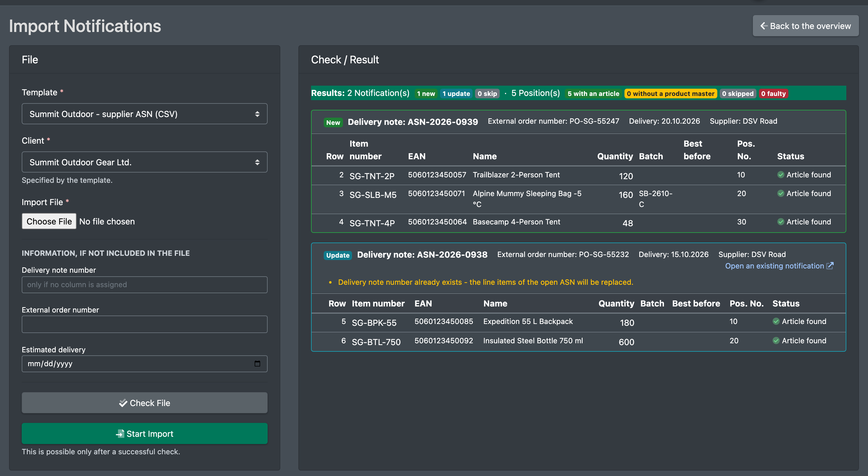Click EAN 5060123450085
Screen dimensions: 868x476
(x=444, y=321)
